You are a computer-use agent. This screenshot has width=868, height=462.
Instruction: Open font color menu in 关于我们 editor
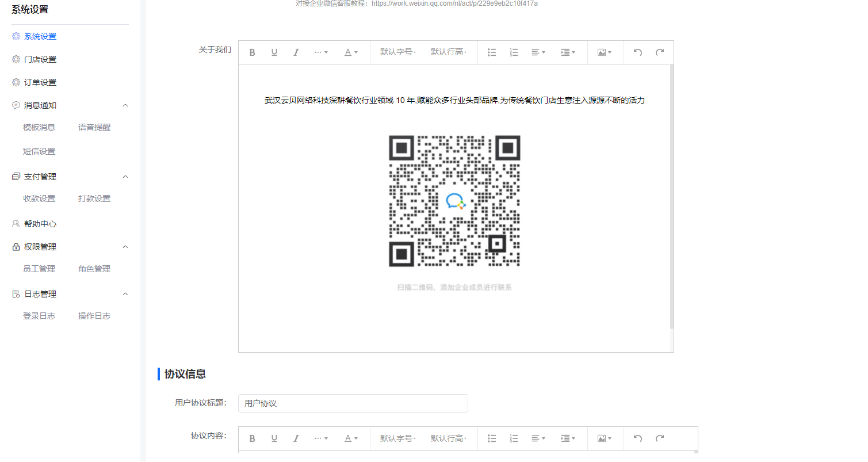click(351, 52)
